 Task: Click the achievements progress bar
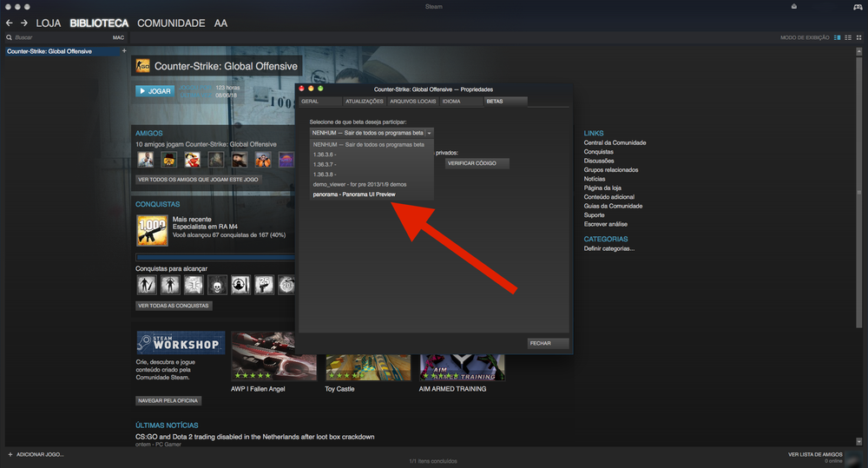coord(215,257)
